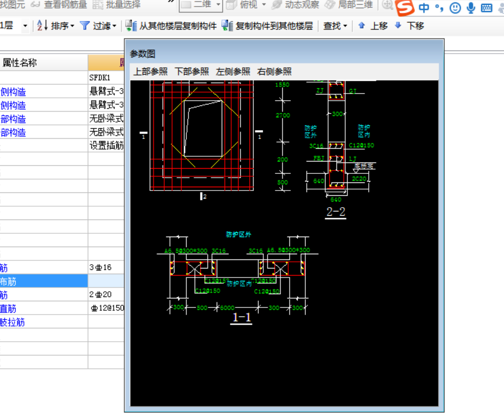This screenshot has width=504, height=420.
Task: Select the first 无卧梁式 value cell
Action: pos(106,118)
